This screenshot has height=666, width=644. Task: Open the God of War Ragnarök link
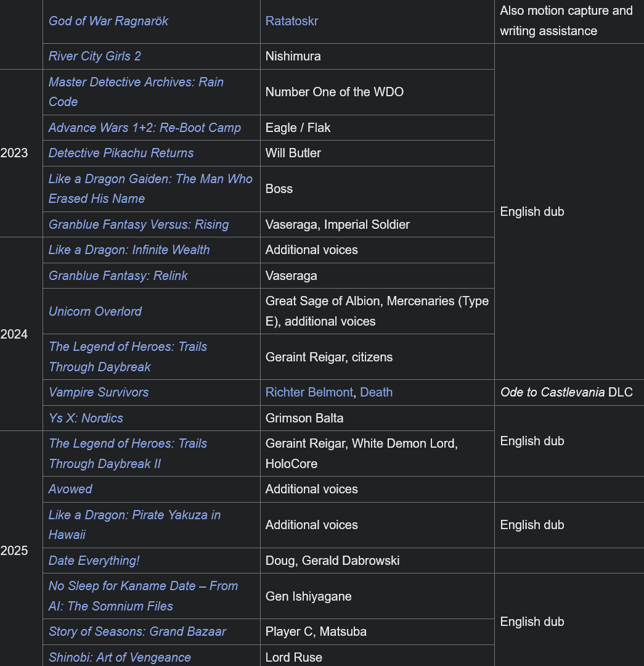click(x=108, y=21)
